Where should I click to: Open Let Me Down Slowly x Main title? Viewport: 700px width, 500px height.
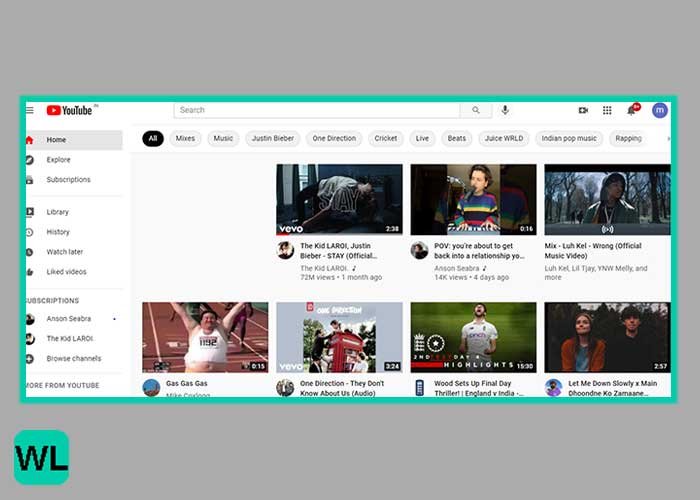pyautogui.click(x=612, y=388)
